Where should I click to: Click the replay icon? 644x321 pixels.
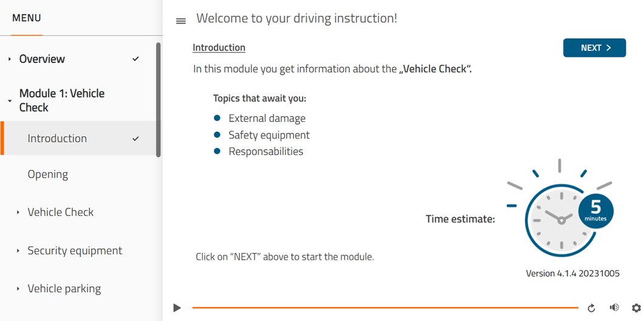coord(591,308)
